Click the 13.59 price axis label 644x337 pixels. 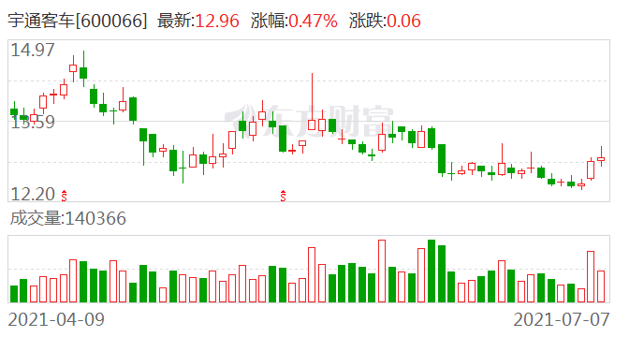click(33, 122)
